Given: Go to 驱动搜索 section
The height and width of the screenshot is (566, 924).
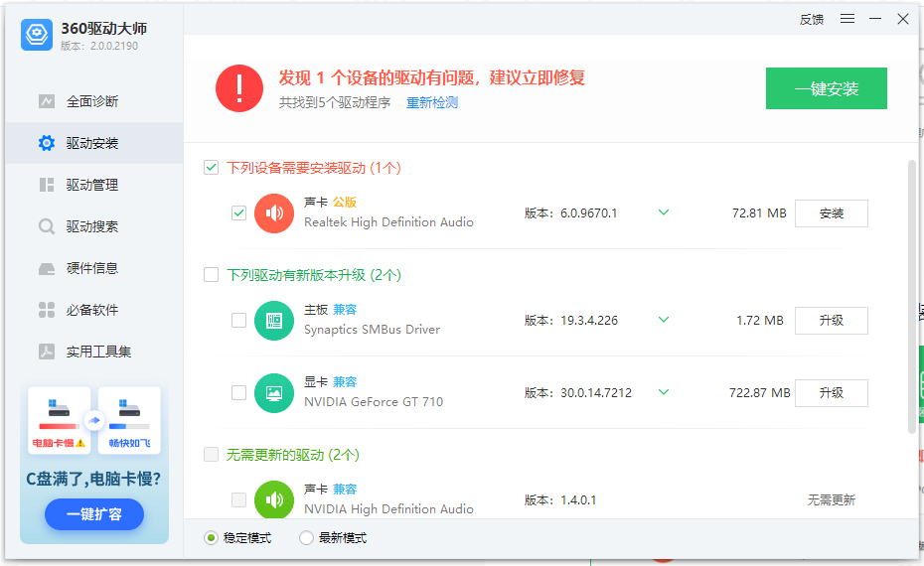Looking at the screenshot, I should tap(94, 226).
